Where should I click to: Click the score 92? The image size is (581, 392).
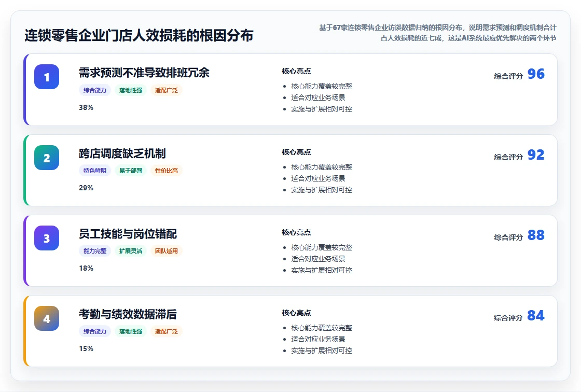(x=536, y=155)
